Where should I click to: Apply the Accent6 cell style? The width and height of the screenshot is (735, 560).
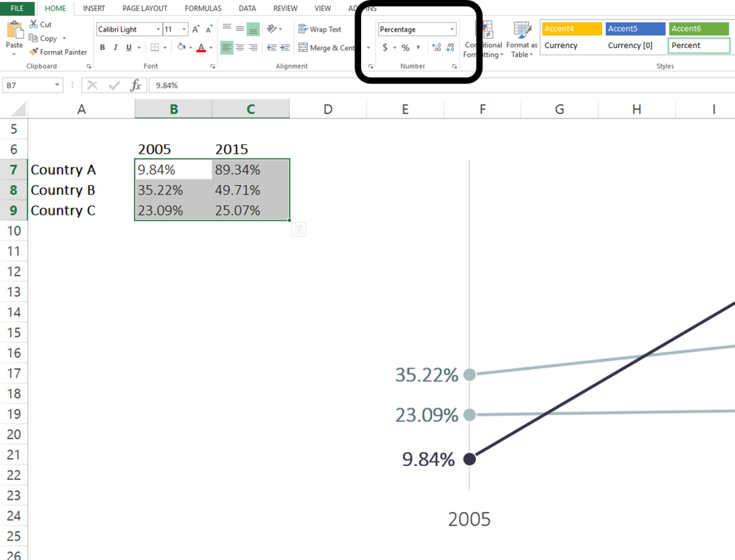(699, 29)
